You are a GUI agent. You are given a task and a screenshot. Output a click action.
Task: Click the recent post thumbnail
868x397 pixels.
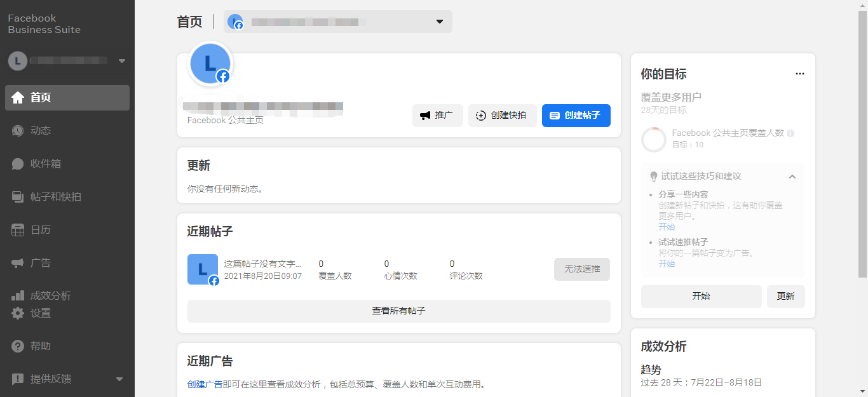point(203,269)
